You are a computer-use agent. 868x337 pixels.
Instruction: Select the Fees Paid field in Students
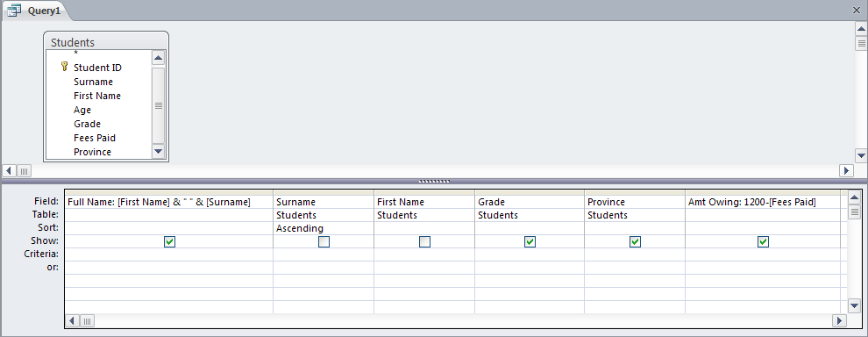[x=95, y=138]
